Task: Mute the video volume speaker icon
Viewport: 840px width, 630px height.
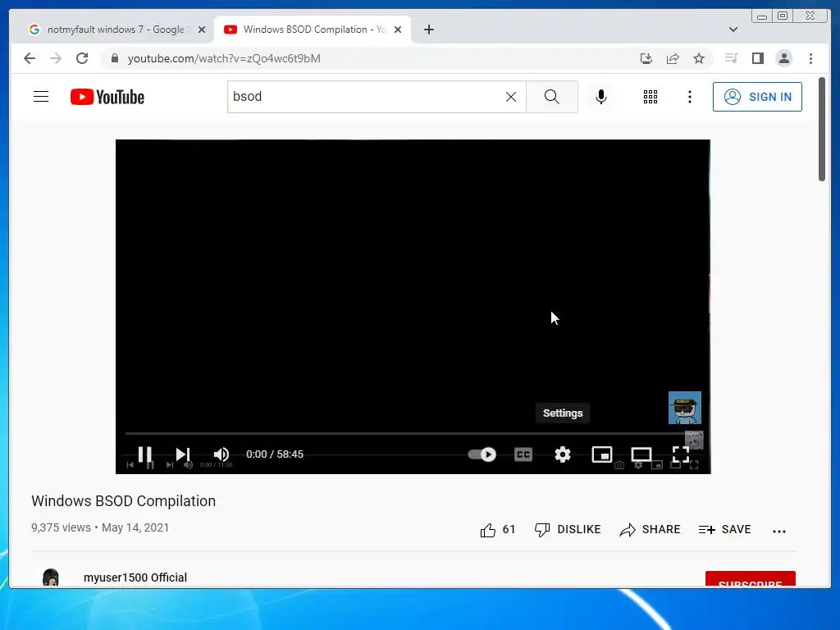Action: [x=221, y=454]
